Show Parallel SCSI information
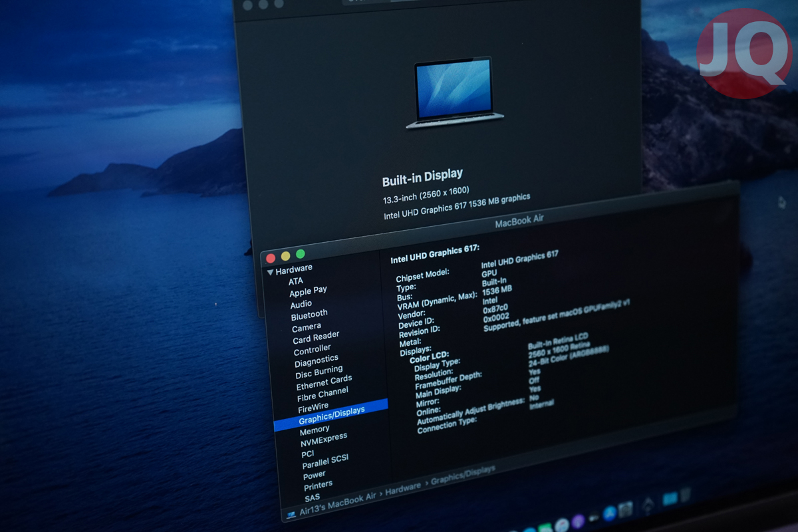The image size is (798, 532). [325, 461]
